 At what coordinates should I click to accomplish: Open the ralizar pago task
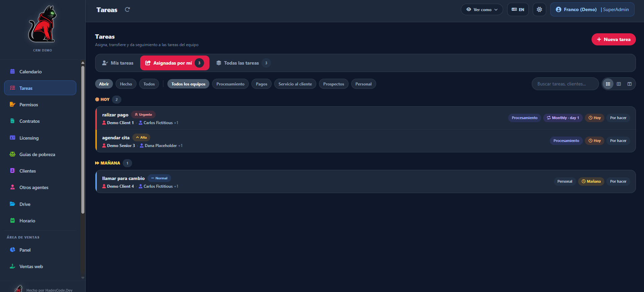365,118
